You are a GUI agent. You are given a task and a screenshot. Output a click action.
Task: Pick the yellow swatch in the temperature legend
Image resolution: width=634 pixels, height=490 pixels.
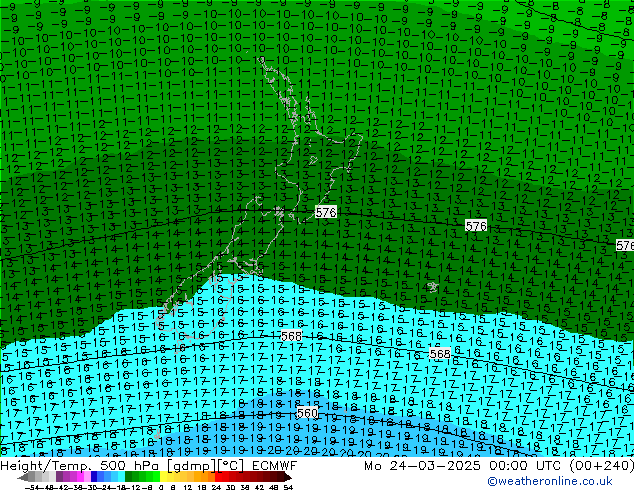pos(164,478)
